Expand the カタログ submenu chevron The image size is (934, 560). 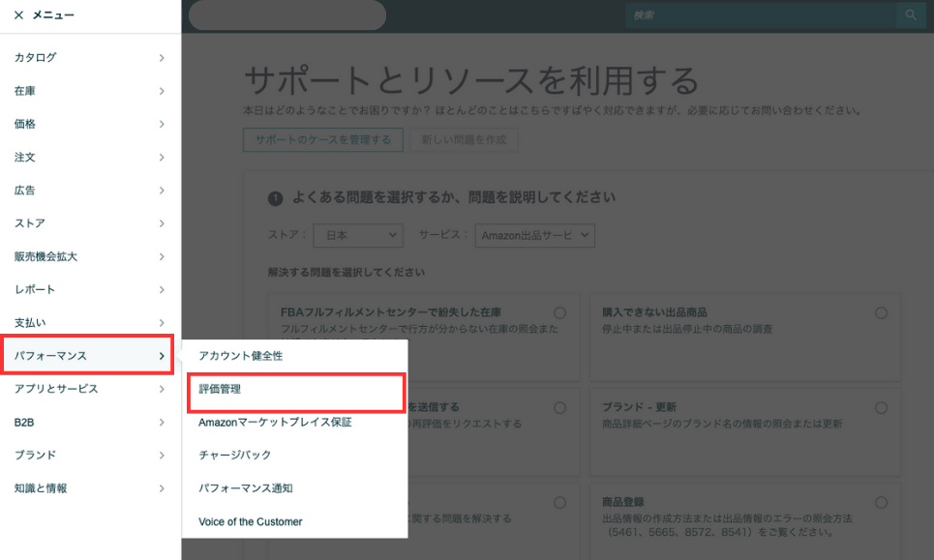[162, 58]
